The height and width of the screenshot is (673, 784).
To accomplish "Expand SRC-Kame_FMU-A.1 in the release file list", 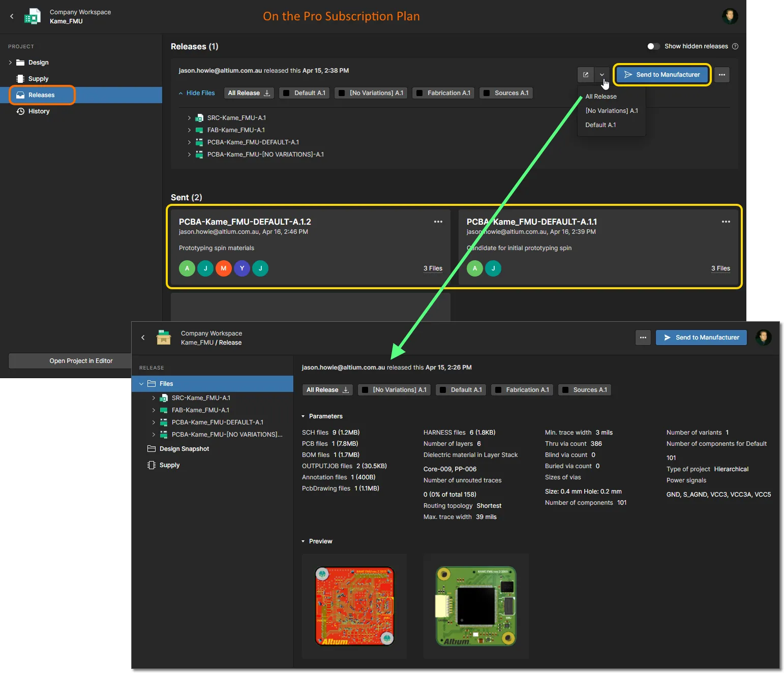I will [x=189, y=118].
